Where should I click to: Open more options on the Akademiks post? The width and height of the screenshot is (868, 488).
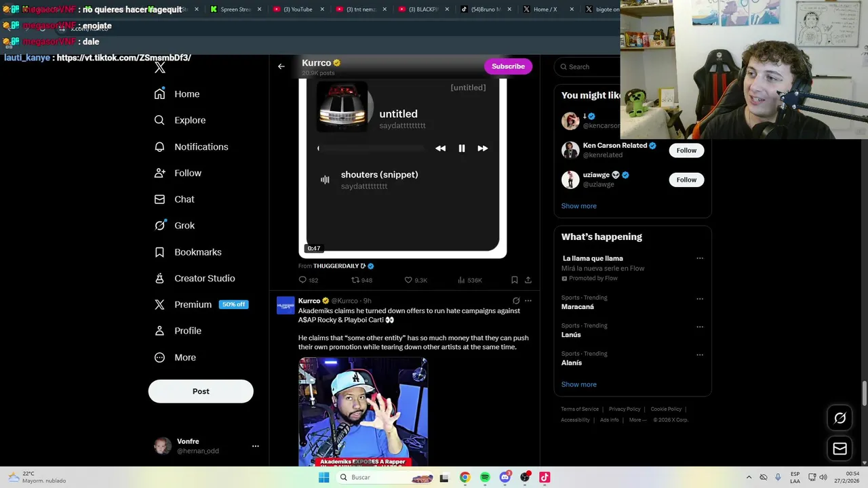(x=528, y=301)
